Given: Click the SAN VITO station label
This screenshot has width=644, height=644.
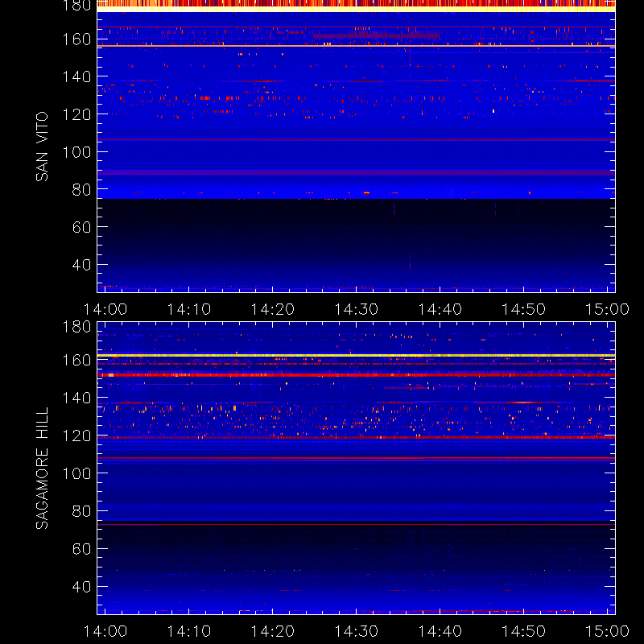Looking at the screenshot, I should click(x=42, y=147).
